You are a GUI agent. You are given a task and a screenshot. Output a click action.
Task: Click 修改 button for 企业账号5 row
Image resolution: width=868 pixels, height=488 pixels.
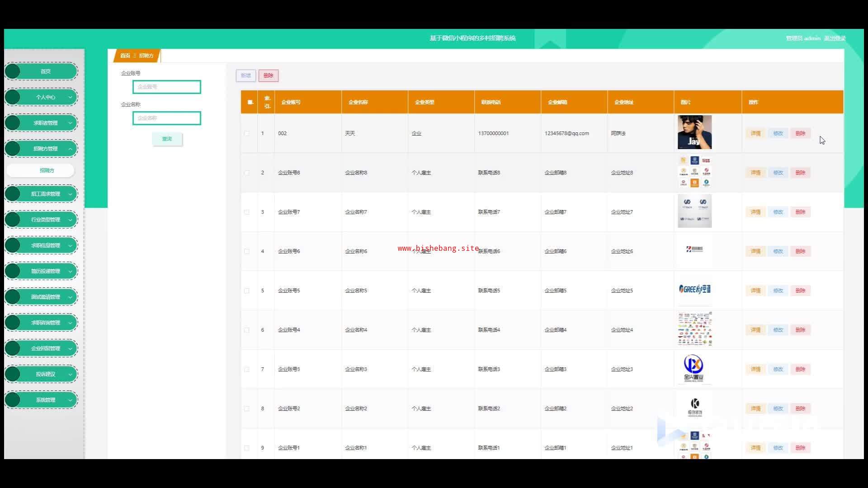(778, 291)
